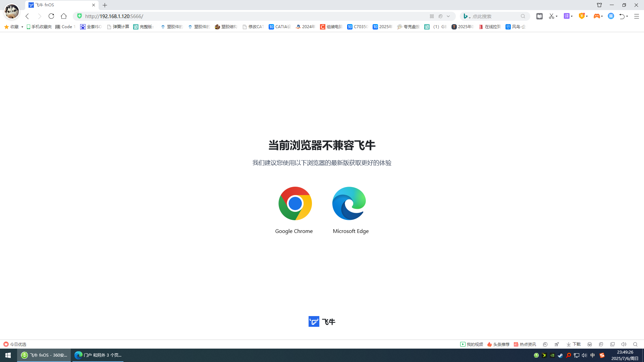644x362 pixels.
Task: Click the zoom magnifier icon in status bar
Action: [x=635, y=344]
